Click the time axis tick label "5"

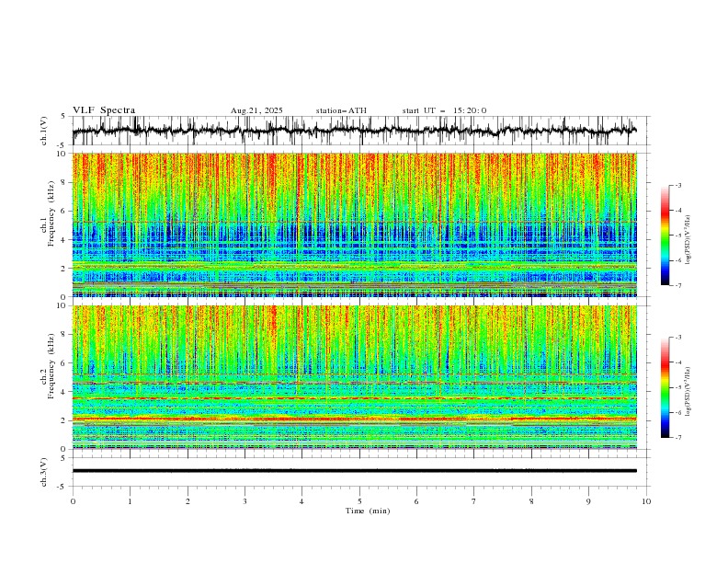click(x=359, y=501)
